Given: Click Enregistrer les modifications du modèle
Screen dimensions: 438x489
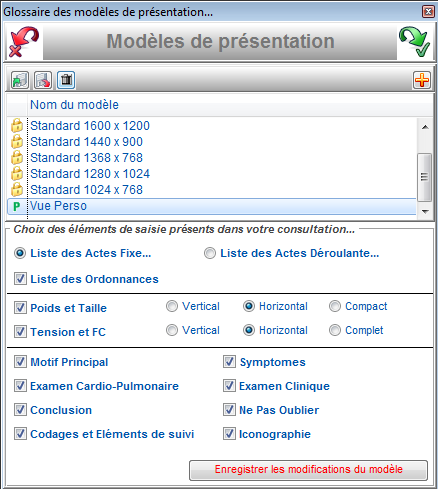Looking at the screenshot, I should coord(308,470).
